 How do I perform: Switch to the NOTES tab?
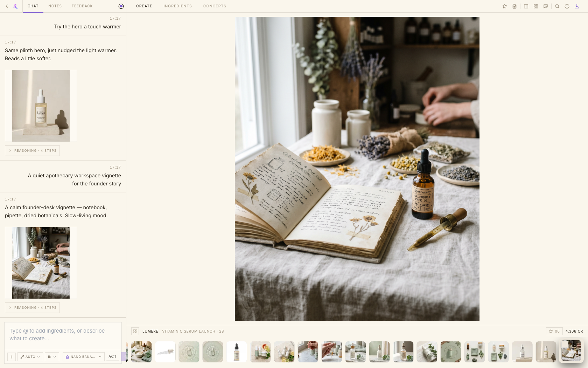point(55,6)
